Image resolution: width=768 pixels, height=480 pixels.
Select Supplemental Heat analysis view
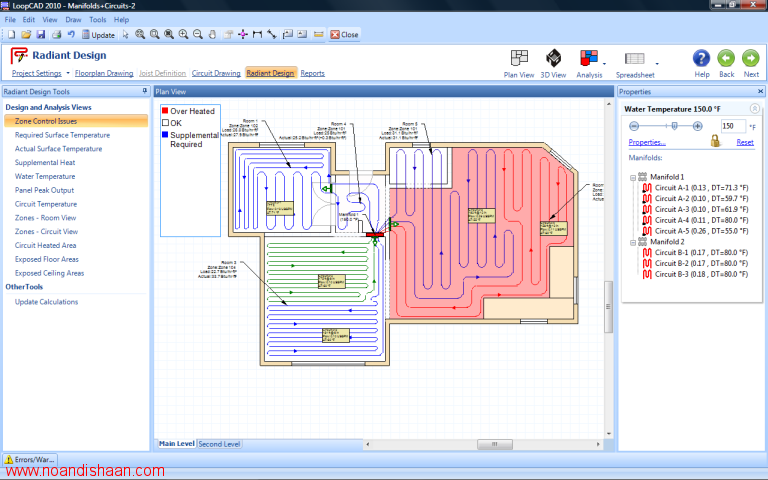click(45, 163)
